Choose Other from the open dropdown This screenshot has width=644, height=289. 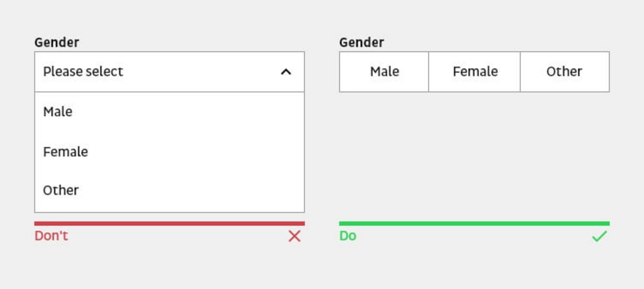pos(61,190)
